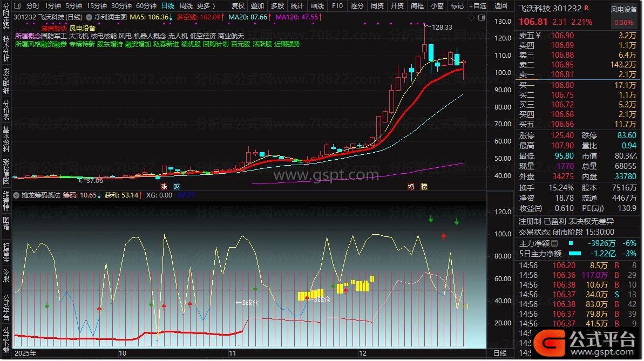
Task: Click the ¥ icon beside 卖五
Action: pos(538,36)
